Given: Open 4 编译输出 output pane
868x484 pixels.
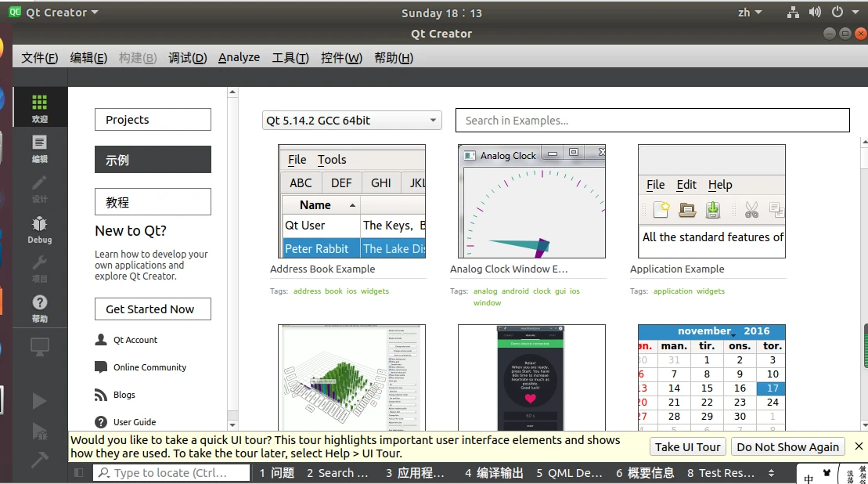Looking at the screenshot, I should point(494,473).
